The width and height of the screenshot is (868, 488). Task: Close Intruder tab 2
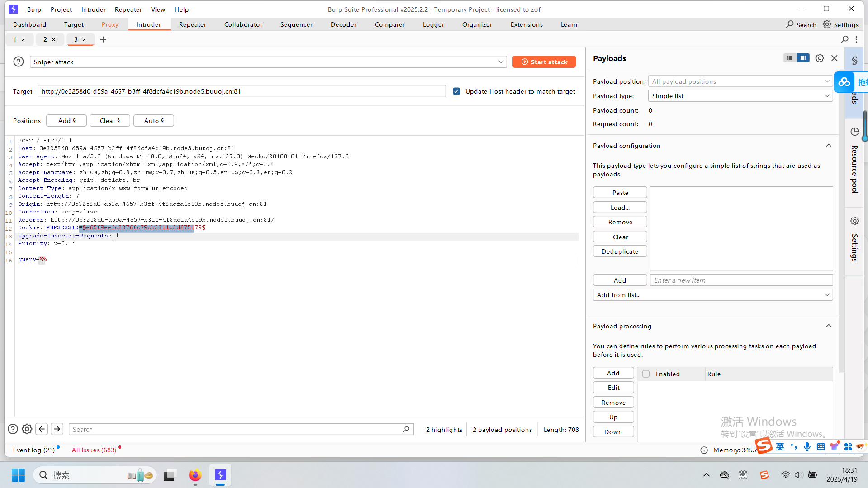54,40
